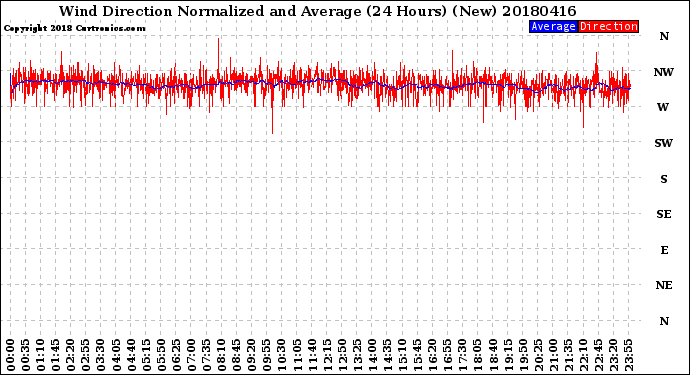This screenshot has height=375, width=690.
Task: Click the 23:20 time label
Action: pyautogui.click(x=614, y=355)
